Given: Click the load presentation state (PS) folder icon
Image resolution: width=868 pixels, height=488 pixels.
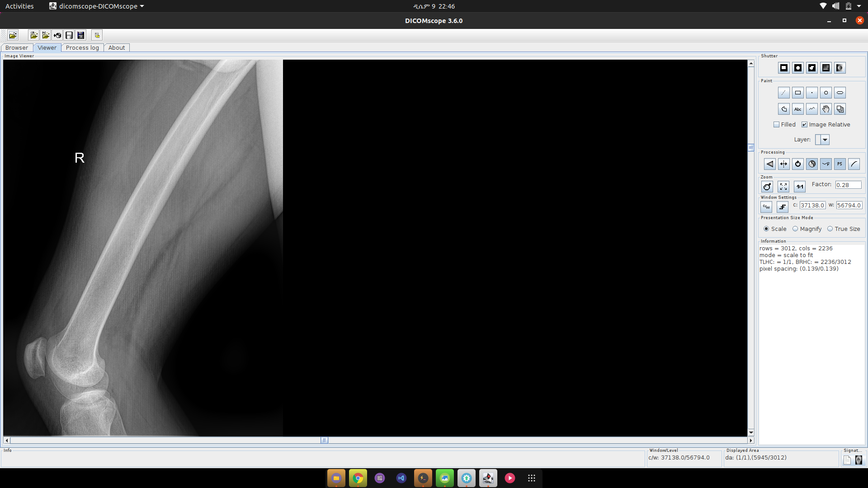Looking at the screenshot, I should click(46, 35).
